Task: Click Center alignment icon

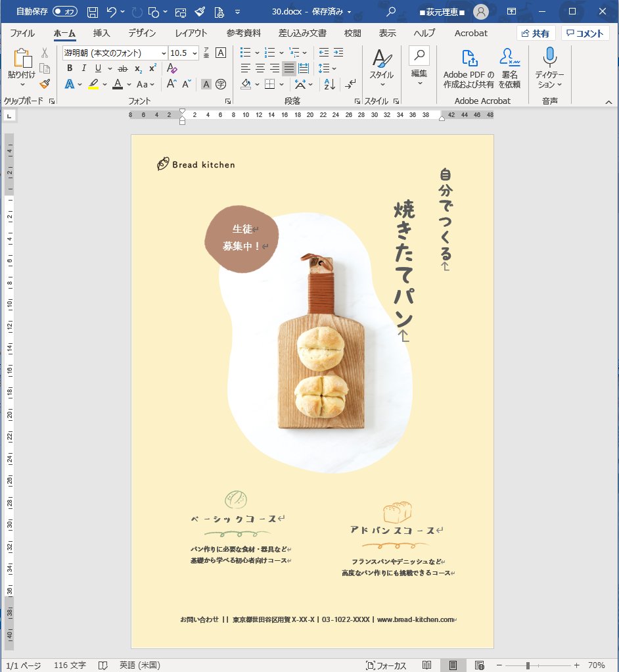Action: click(260, 68)
